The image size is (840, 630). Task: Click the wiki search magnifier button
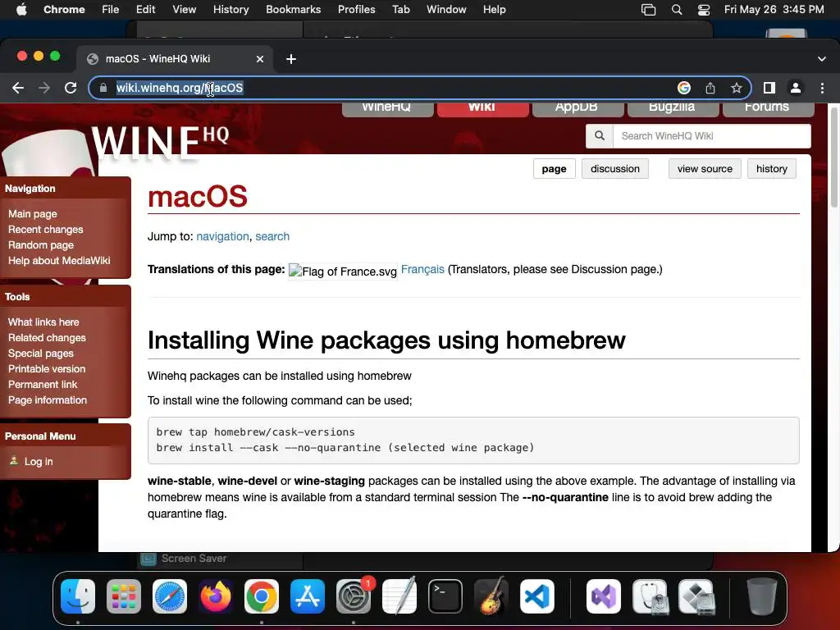coord(600,136)
